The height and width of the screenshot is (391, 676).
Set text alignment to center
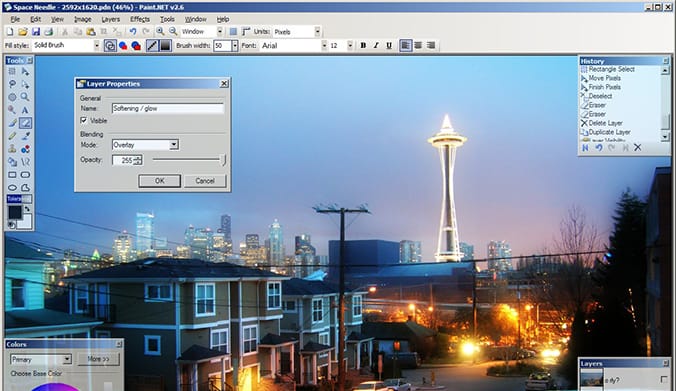point(418,45)
